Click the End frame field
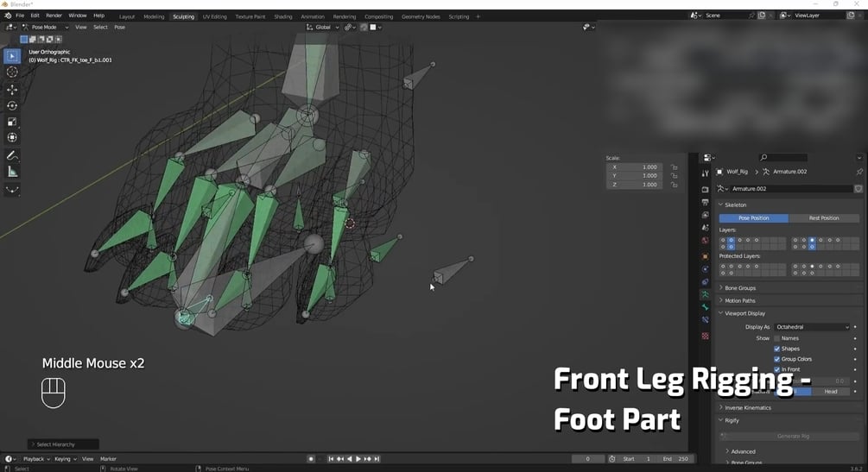 [x=676, y=459]
